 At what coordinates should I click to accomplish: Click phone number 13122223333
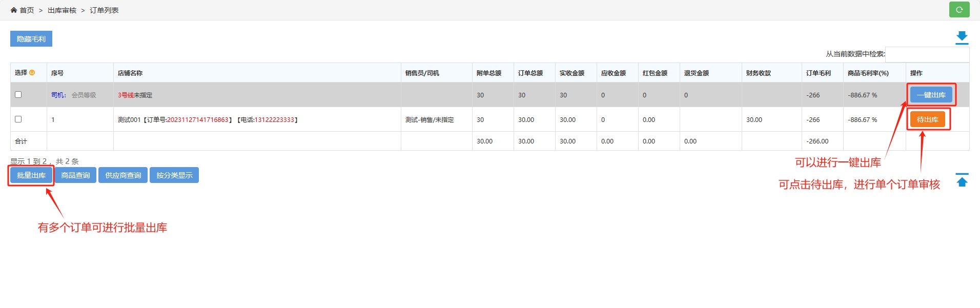[x=275, y=119]
